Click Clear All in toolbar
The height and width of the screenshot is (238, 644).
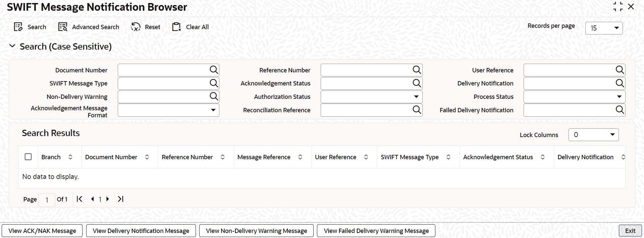coord(190,27)
